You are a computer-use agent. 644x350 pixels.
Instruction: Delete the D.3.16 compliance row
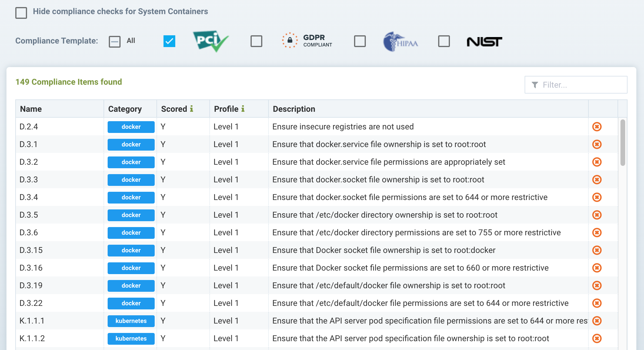click(x=597, y=268)
